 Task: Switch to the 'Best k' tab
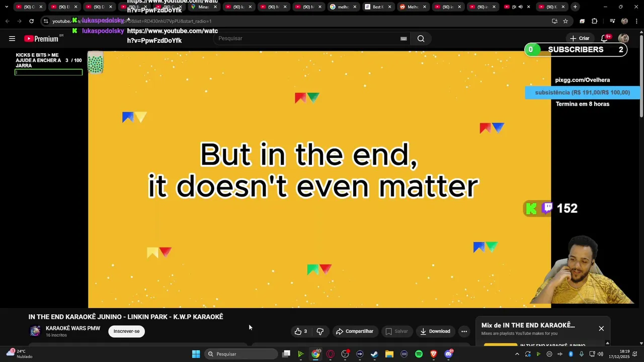377,7
